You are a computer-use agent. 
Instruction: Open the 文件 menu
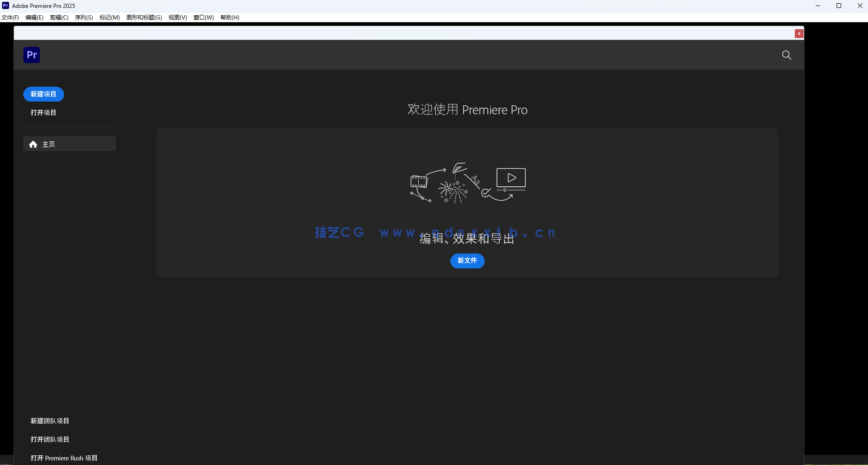pos(11,17)
